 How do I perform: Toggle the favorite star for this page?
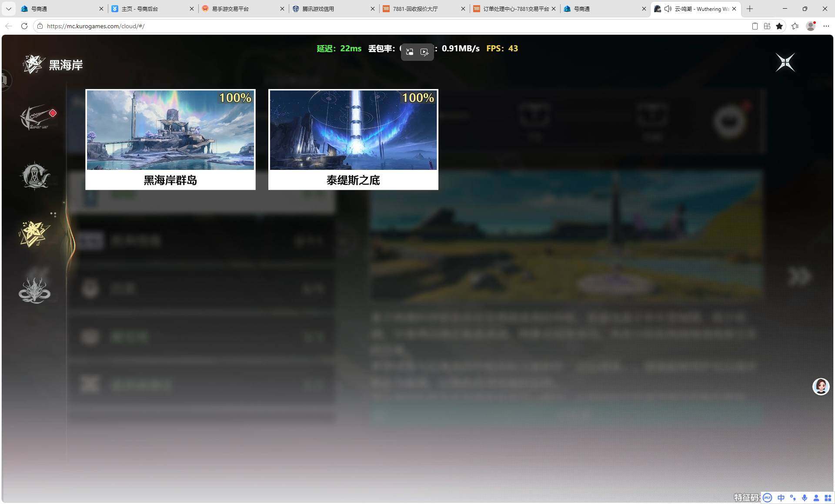pyautogui.click(x=779, y=26)
